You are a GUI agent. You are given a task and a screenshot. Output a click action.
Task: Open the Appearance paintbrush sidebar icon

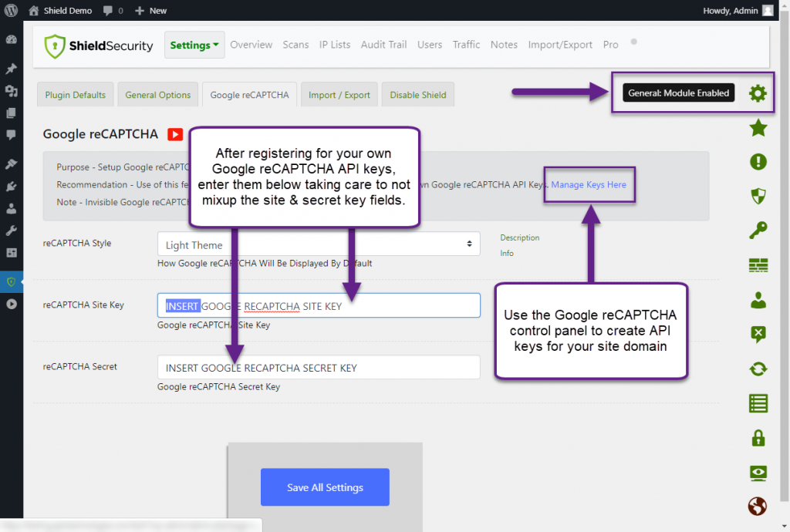click(11, 164)
